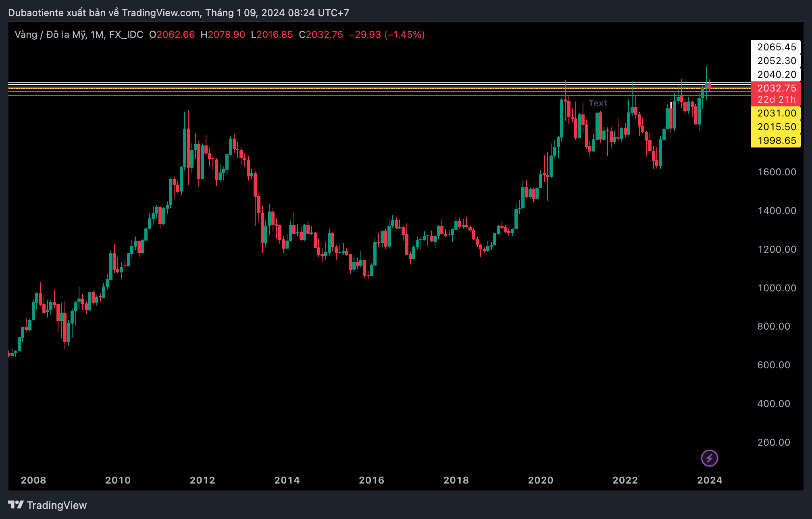Click the publication header text at top

[179, 13]
